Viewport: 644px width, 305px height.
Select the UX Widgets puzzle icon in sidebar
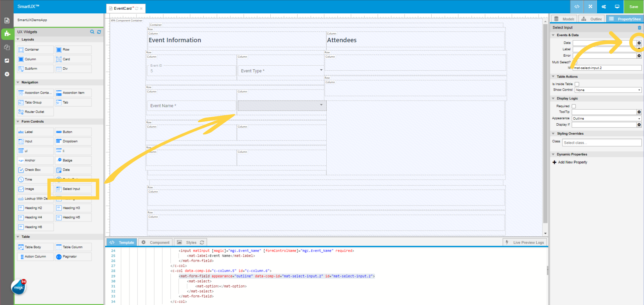(7, 34)
